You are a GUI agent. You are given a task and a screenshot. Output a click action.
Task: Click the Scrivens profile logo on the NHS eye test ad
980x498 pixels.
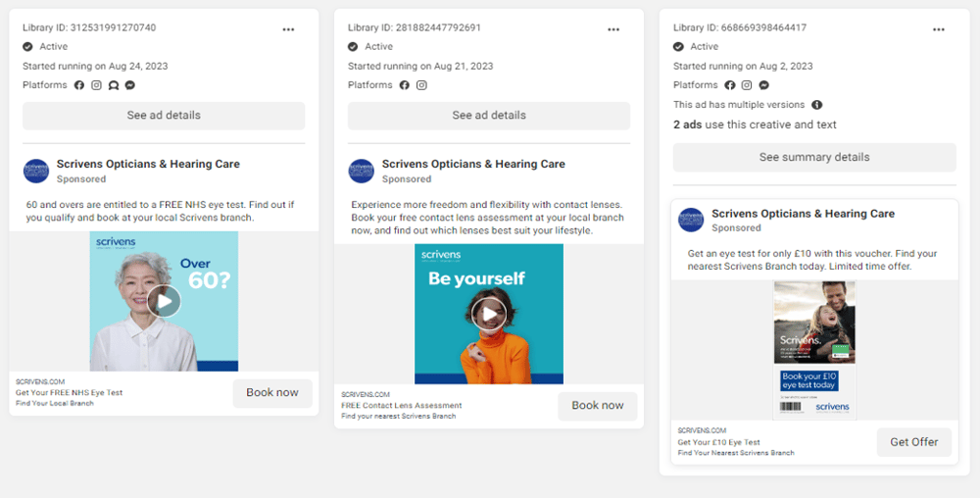[x=36, y=172]
